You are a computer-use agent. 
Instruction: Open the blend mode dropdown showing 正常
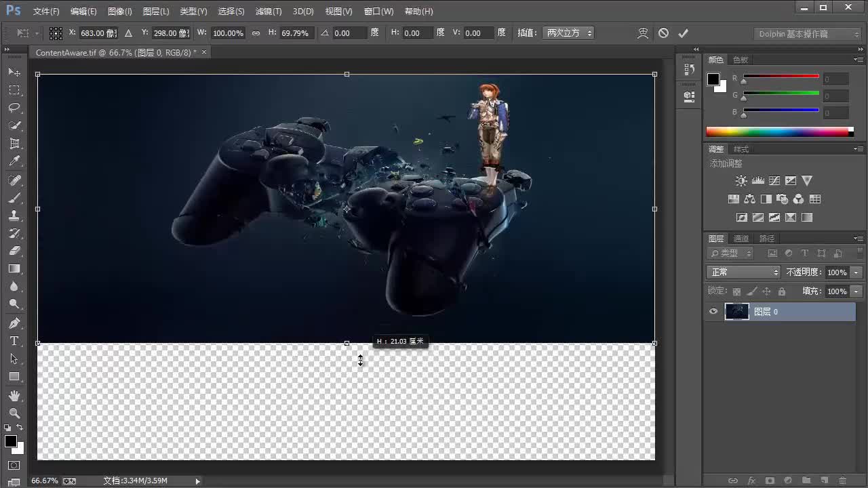click(x=743, y=271)
